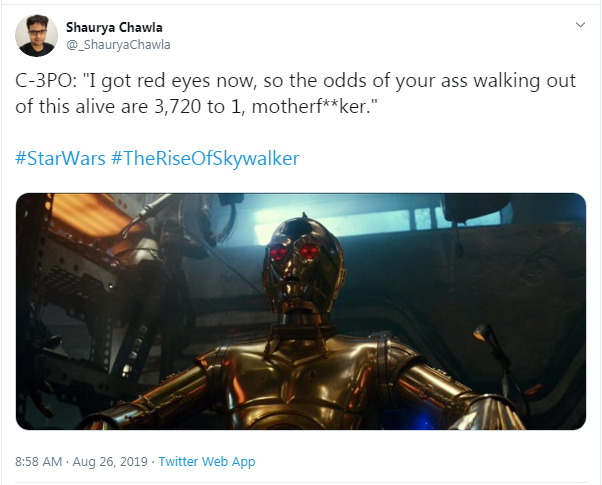The image size is (602, 485).
Task: Click C-3PO's left red eye in photo
Action: (x=280, y=252)
